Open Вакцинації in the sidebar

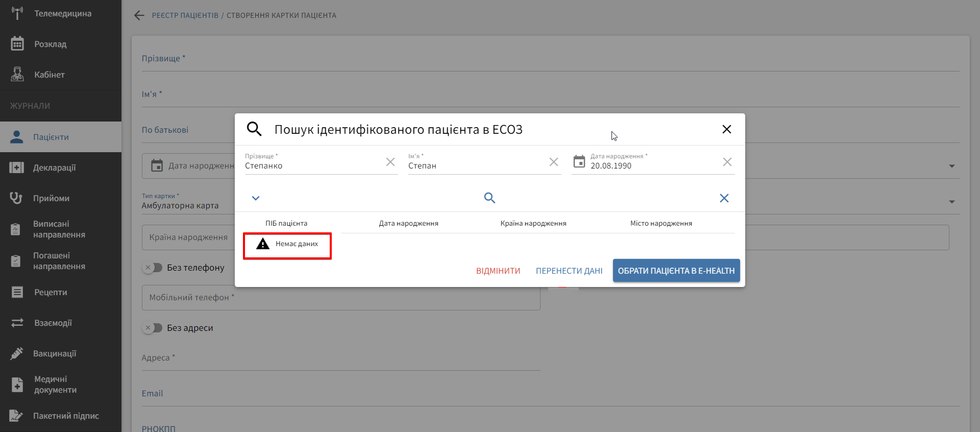coord(55,353)
